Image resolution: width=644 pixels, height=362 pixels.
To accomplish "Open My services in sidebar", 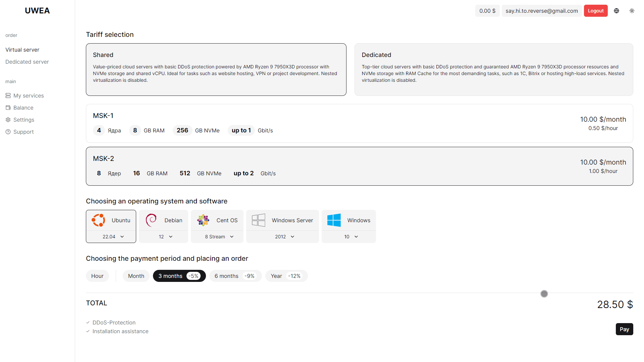I will coord(29,96).
